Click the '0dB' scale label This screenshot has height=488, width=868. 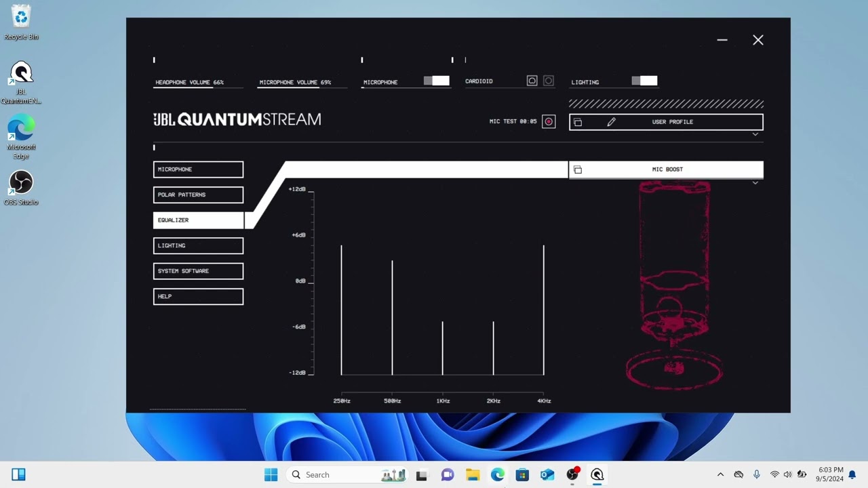(x=300, y=281)
